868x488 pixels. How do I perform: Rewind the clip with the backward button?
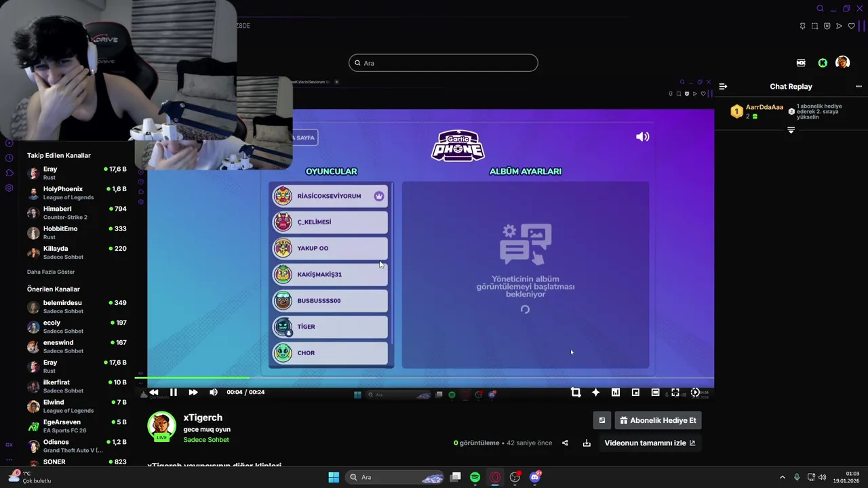point(154,392)
